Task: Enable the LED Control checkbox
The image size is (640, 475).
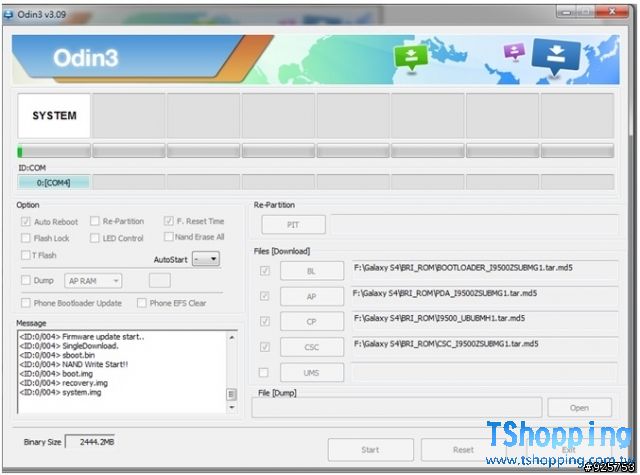Action: click(x=95, y=238)
